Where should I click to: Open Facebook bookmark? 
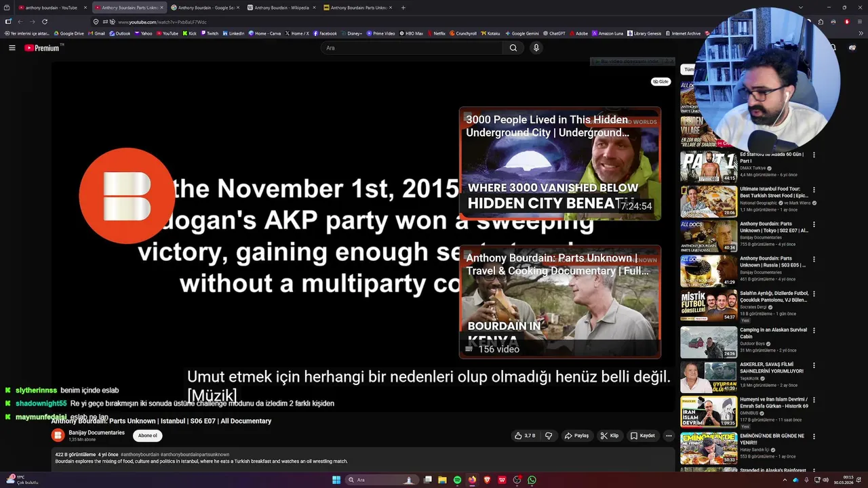coord(325,33)
